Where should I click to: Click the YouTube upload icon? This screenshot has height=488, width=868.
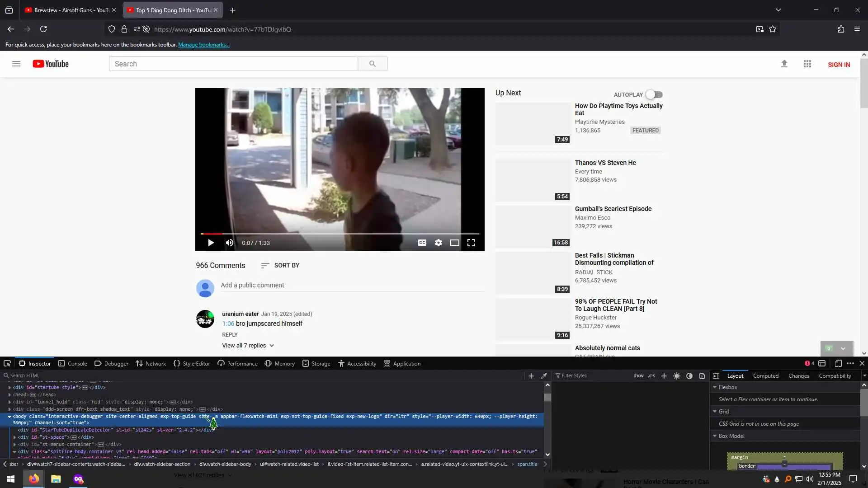point(784,64)
